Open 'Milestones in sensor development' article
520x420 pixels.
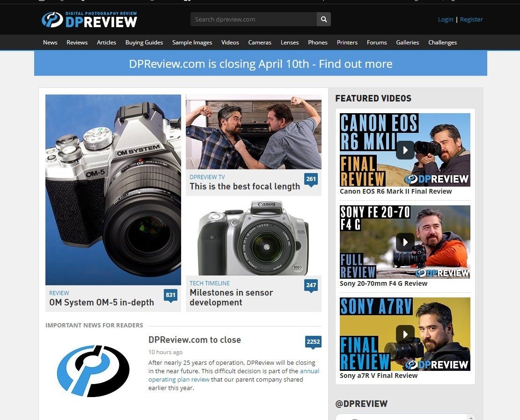231,297
